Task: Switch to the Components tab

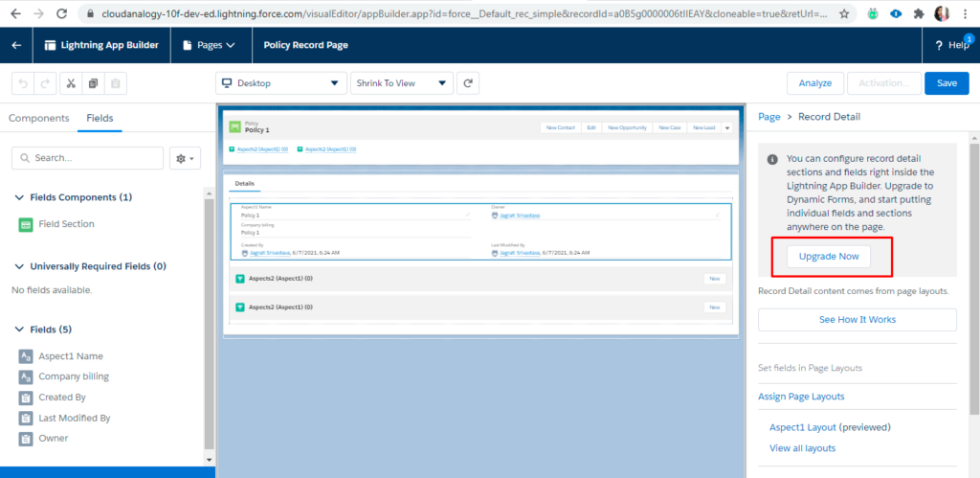Action: [x=39, y=119]
